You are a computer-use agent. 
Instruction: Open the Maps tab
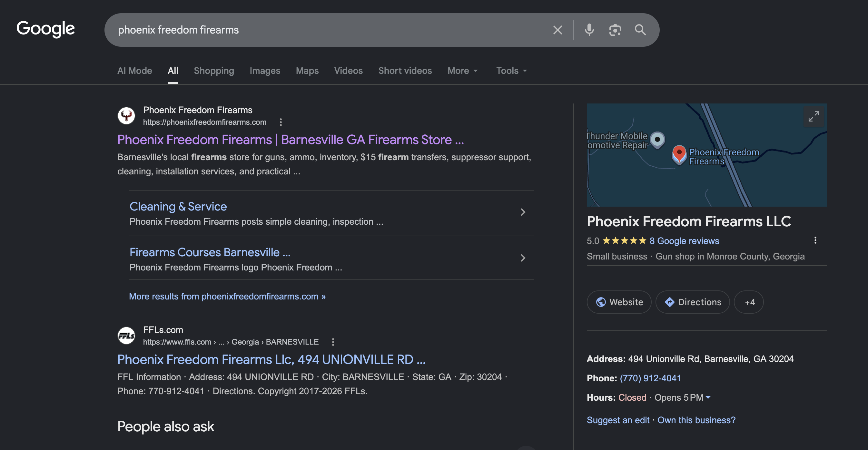coord(307,70)
